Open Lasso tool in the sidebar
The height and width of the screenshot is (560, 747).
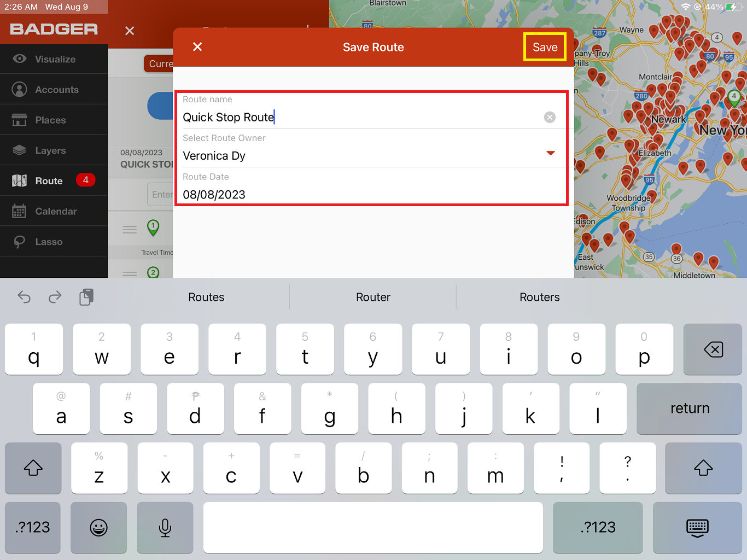pyautogui.click(x=54, y=242)
